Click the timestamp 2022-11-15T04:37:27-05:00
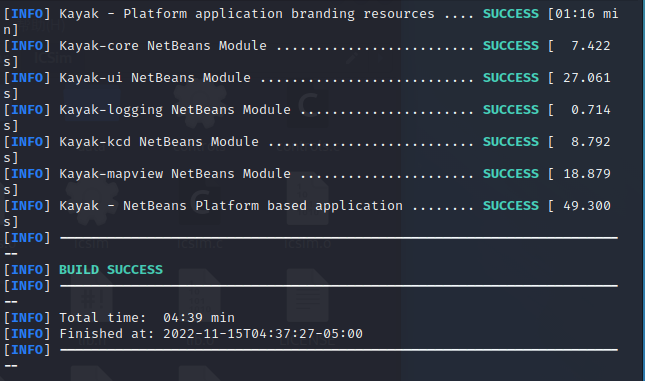Screen dimensions: 645x381 263,334
